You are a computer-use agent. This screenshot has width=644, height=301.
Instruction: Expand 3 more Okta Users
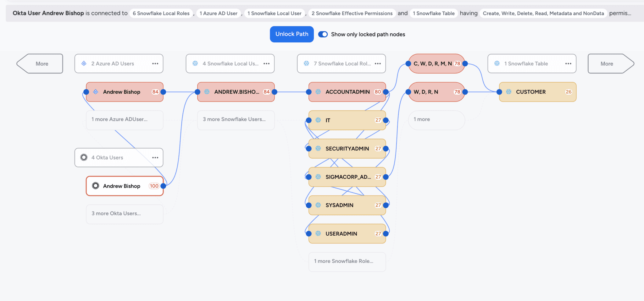click(125, 214)
